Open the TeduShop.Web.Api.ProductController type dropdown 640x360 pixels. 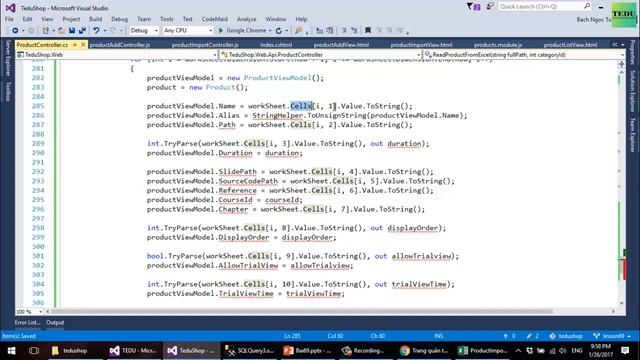click(321, 55)
